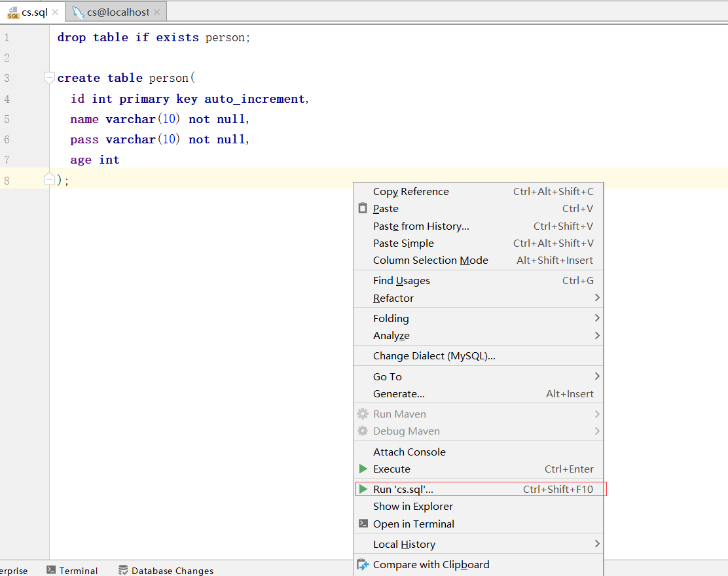Click the terminal icon next to Open in Terminal
The image size is (728, 576).
coord(363,524)
